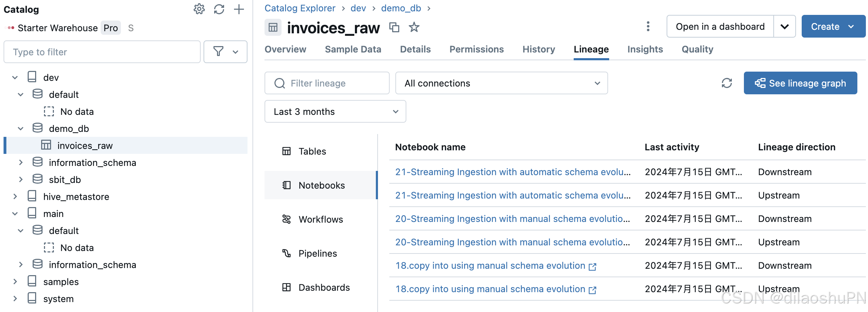Expand information_schema under dev
The width and height of the screenshot is (868, 312).
[x=21, y=162]
